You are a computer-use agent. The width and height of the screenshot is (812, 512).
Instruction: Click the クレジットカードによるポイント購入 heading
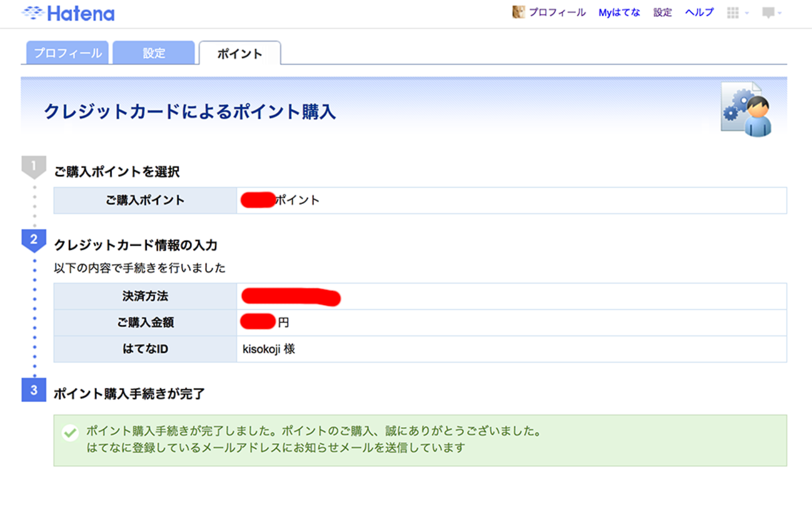(190, 112)
